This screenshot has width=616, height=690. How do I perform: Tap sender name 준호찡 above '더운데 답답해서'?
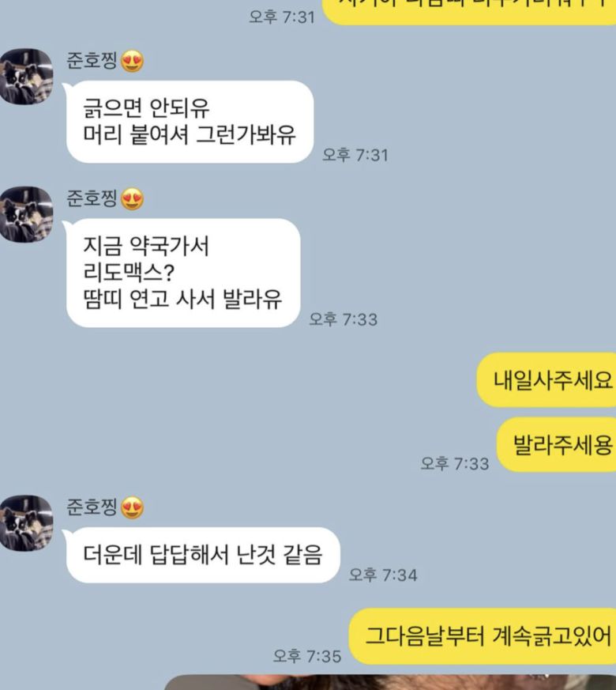coord(92,507)
